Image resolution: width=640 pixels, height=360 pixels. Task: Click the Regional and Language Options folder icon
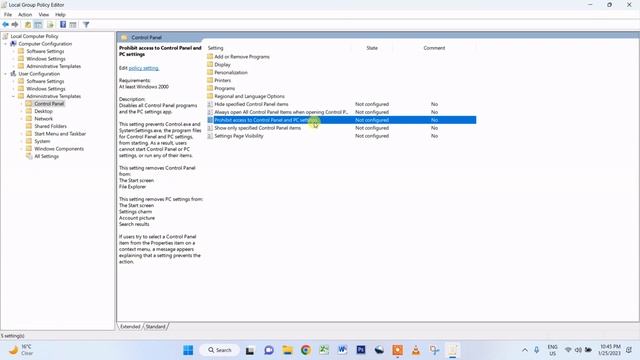210,96
